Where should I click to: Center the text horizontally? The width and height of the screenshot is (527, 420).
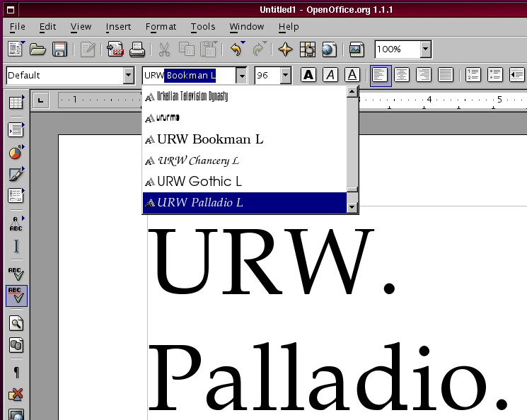[402, 74]
